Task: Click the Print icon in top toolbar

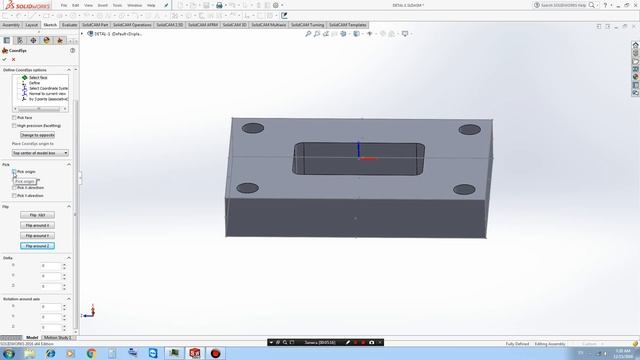Action: click(x=219, y=5)
